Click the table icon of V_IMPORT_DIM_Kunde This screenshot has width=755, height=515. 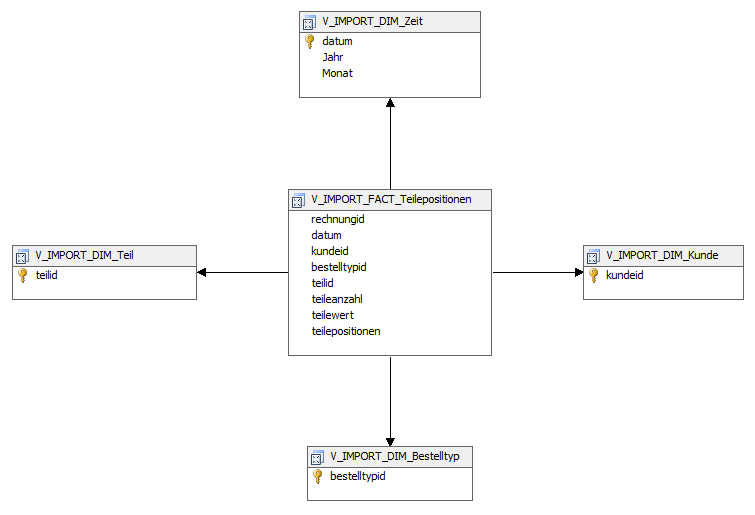(x=593, y=255)
